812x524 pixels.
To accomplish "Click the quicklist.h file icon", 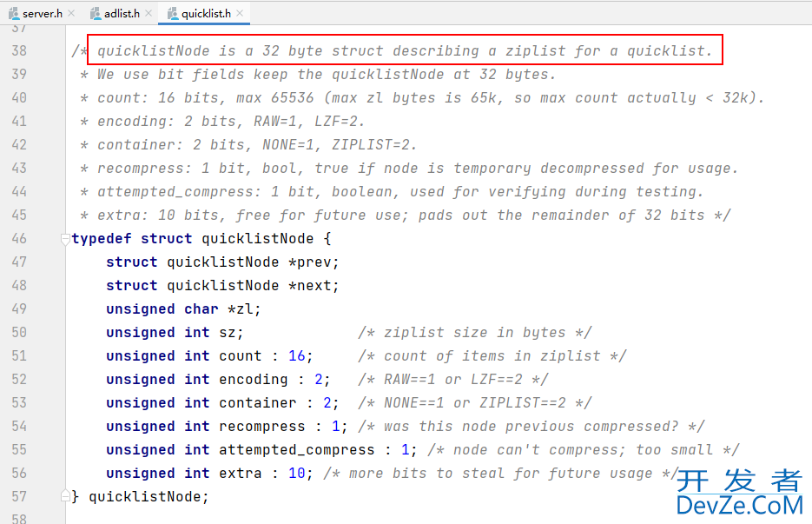I will (x=173, y=14).
